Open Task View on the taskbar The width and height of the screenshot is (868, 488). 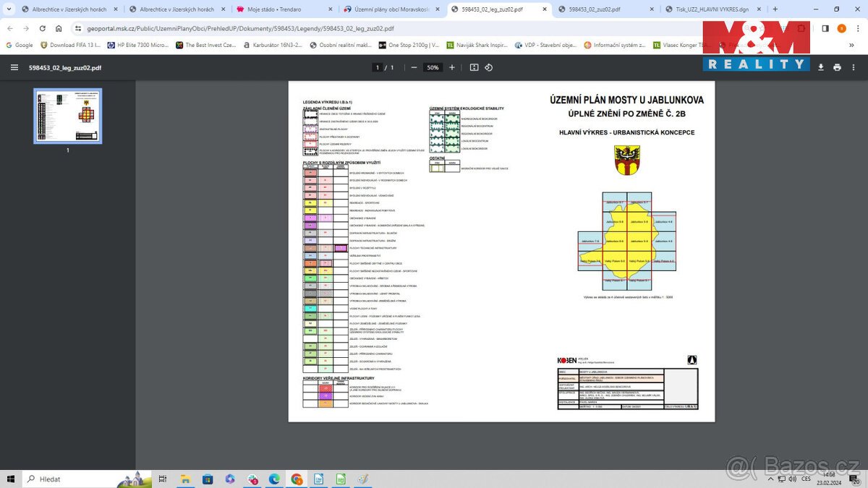(x=163, y=479)
